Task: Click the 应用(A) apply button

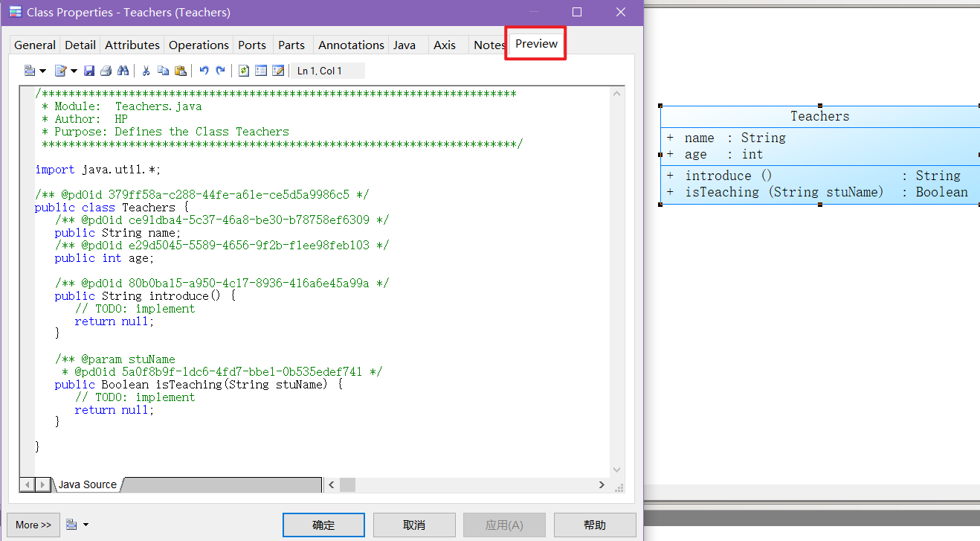Action: [x=504, y=525]
